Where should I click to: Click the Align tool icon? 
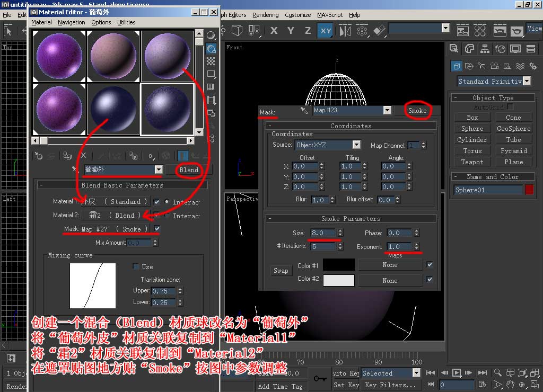pyautogui.click(x=379, y=31)
